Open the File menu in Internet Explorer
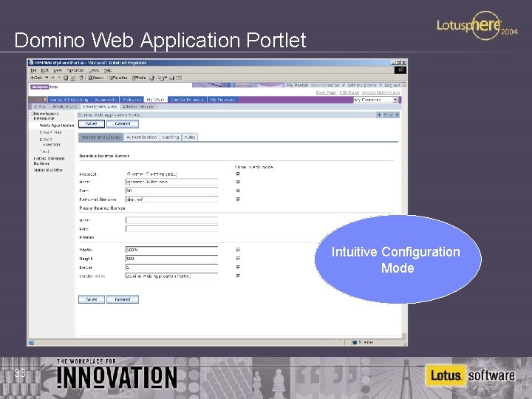The image size is (532, 399). pyautogui.click(x=33, y=70)
